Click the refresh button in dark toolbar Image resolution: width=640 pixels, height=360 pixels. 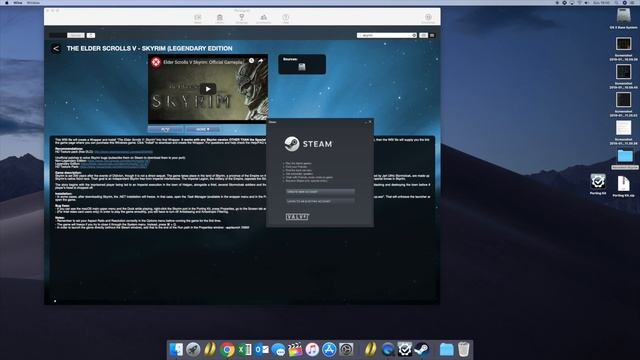click(91, 36)
